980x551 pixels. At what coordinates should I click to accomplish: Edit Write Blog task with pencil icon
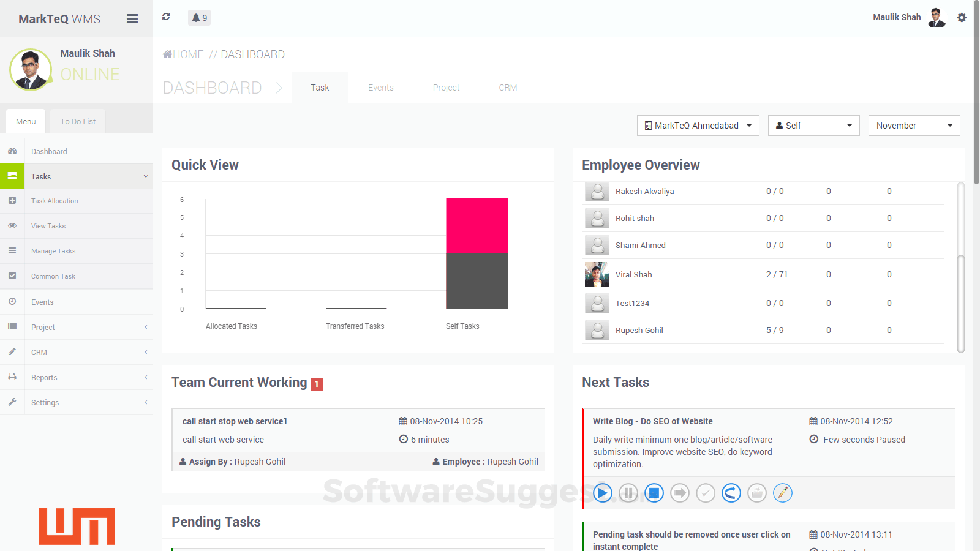click(x=783, y=493)
